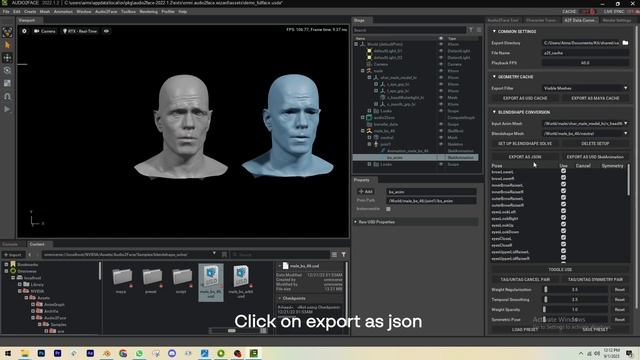
Task: Toggle visibility eye of Camera prim
Action: (x=441, y=64)
